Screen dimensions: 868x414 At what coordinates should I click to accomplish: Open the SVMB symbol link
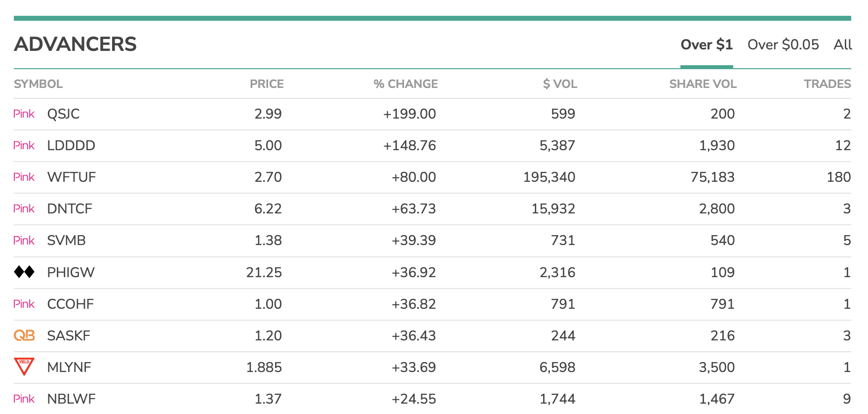66,241
